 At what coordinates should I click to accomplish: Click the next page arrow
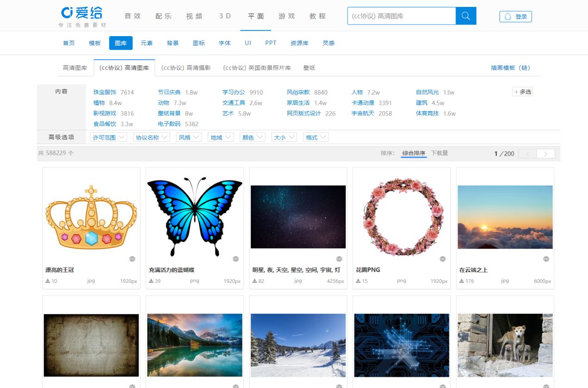point(545,153)
